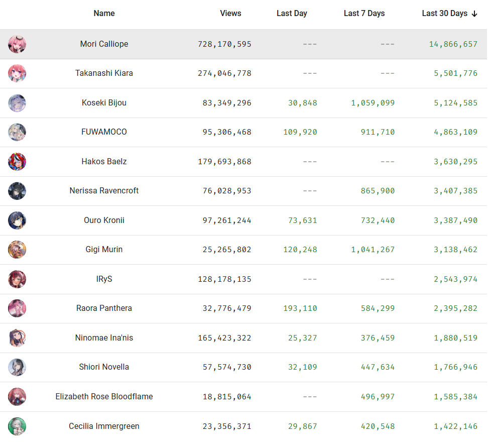
Task: Toggle the Last 30 Days sort arrow
Action: pos(474,14)
